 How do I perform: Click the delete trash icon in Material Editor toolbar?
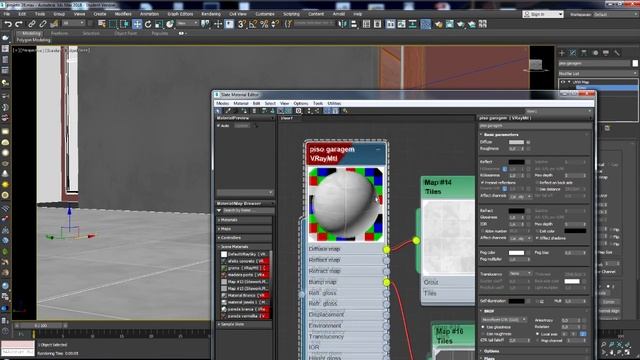pos(254,111)
